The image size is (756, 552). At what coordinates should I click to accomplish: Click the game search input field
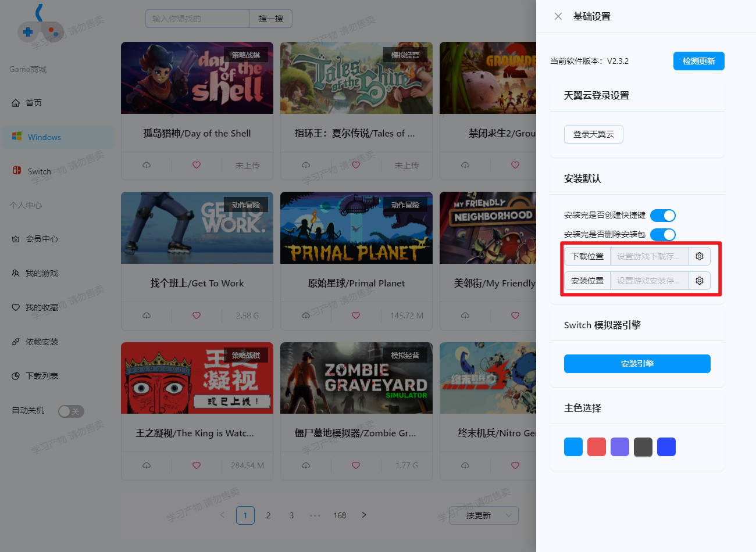click(198, 19)
